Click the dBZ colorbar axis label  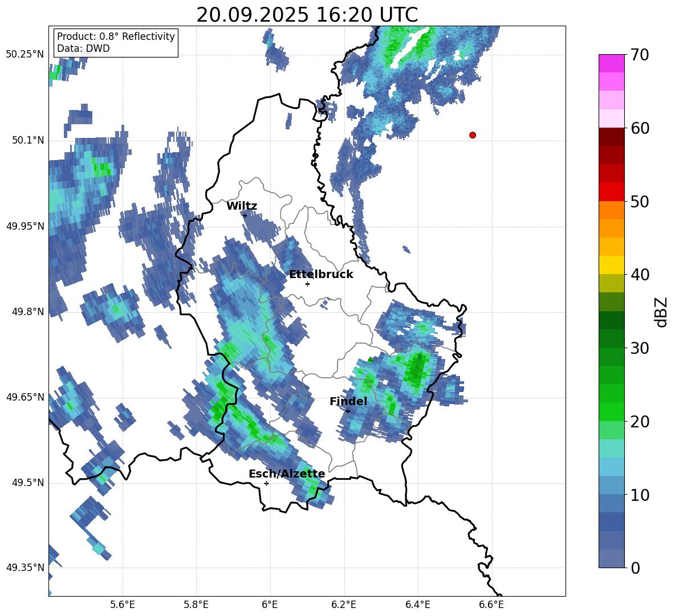662,312
